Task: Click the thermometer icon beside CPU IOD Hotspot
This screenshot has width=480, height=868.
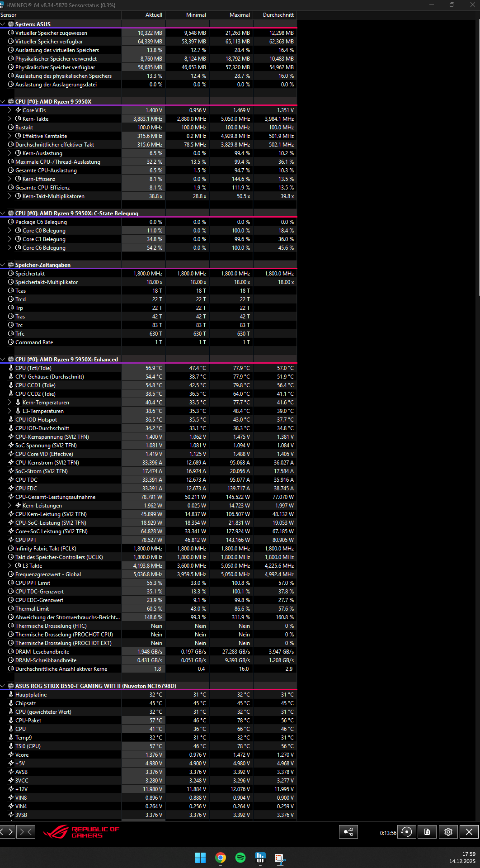Action: click(11, 420)
